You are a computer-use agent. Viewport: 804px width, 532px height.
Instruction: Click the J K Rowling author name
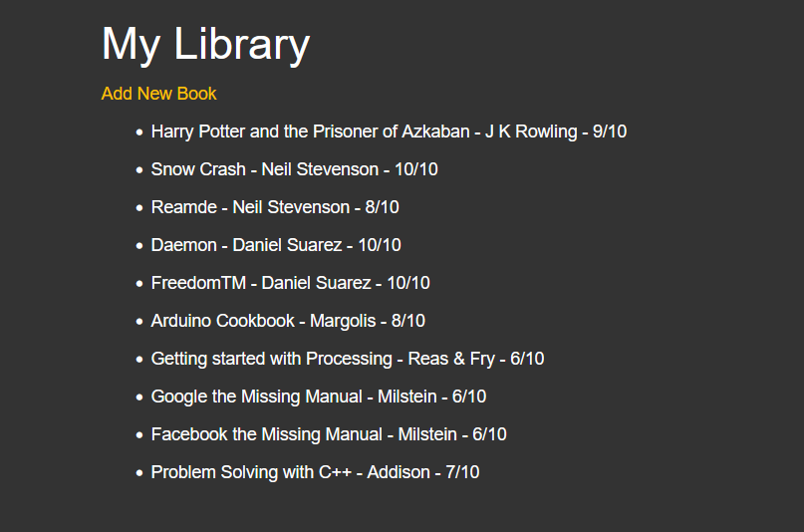(531, 132)
